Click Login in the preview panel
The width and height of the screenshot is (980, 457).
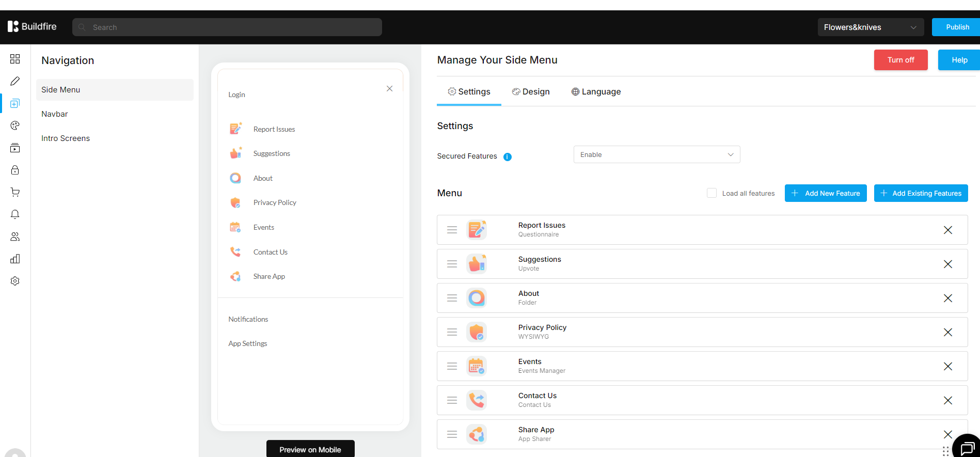[x=236, y=94]
